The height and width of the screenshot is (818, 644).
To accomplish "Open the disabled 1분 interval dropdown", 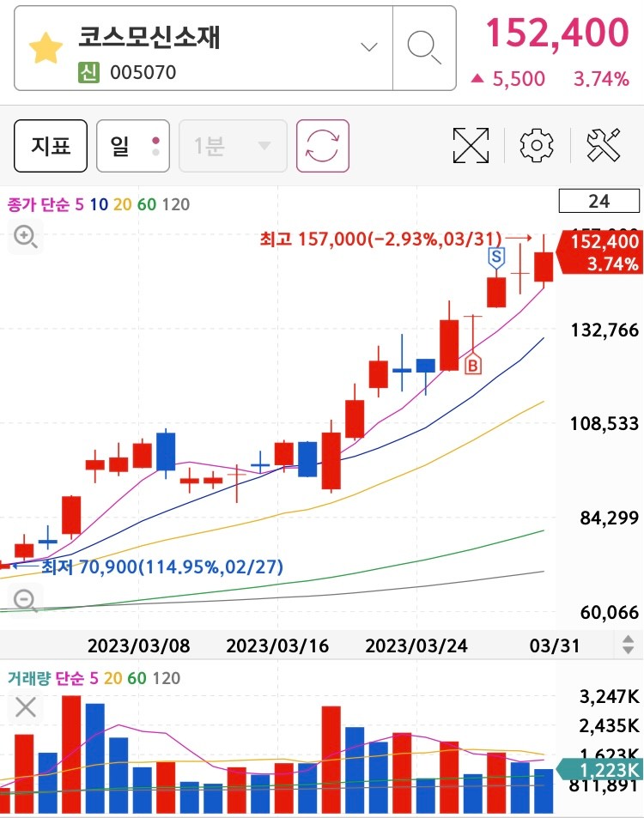I will click(x=233, y=146).
